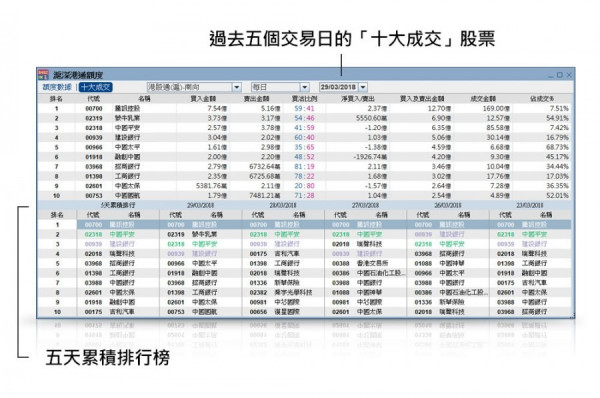Select the 81:19 ratio cell
Screen dimensions: 600x398
coord(304,166)
